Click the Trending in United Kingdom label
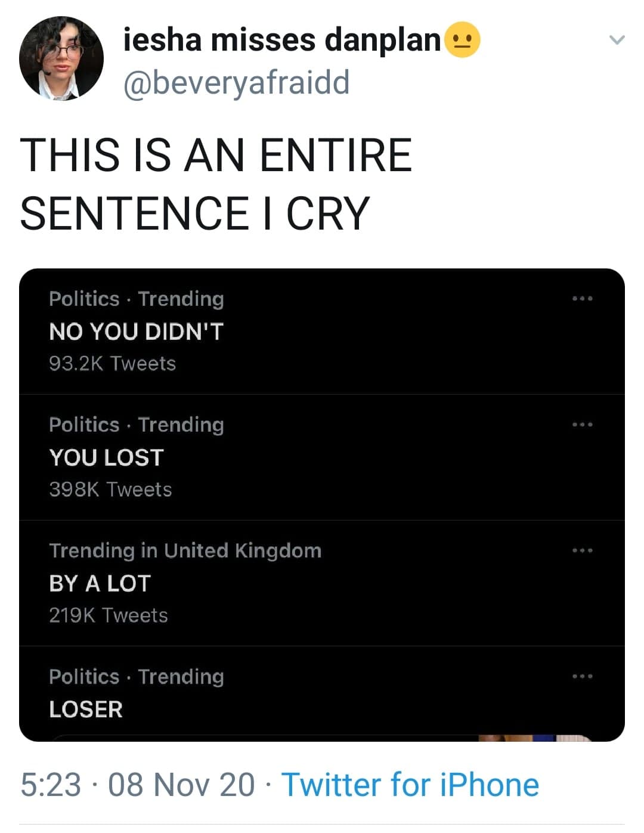This screenshot has height=833, width=644. 185,550
